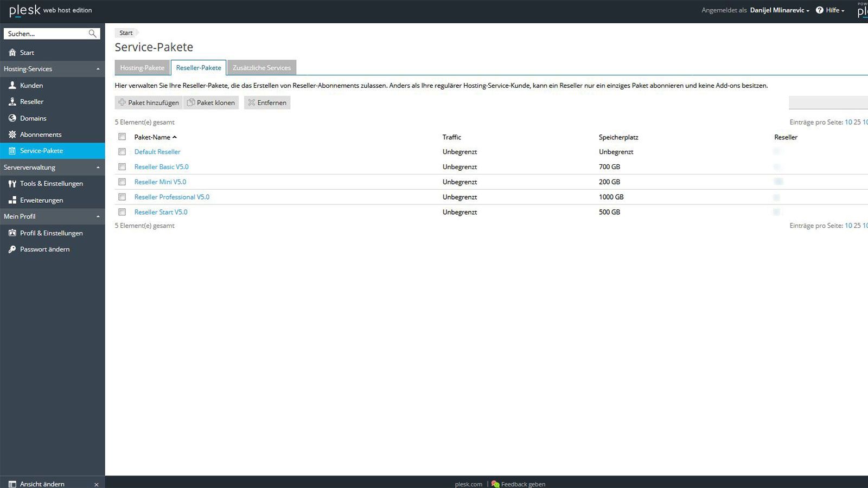The image size is (868, 488).
Task: Click the plesk logo top left
Action: [x=24, y=10]
